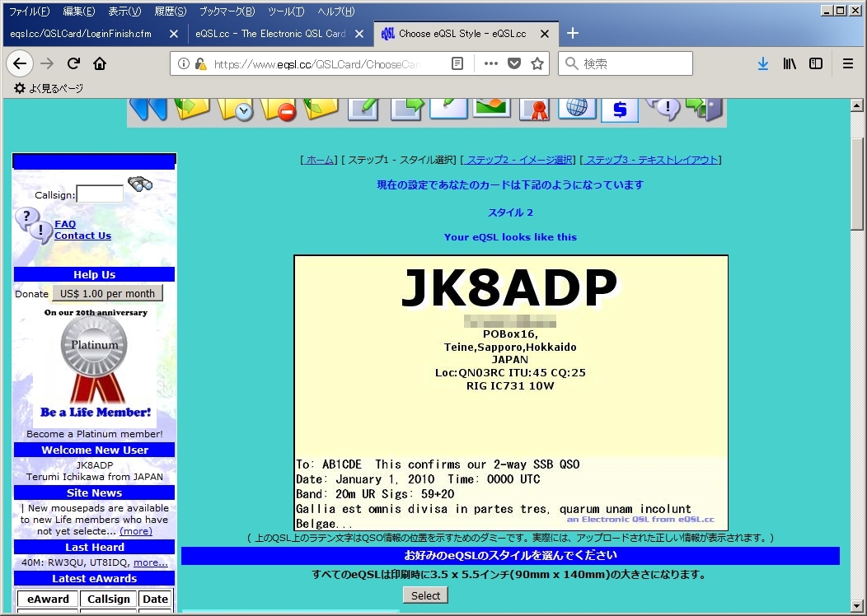Screen dimensions: 867x616
Task: Click the binoculars search icon beside Callsign
Action: (140, 184)
